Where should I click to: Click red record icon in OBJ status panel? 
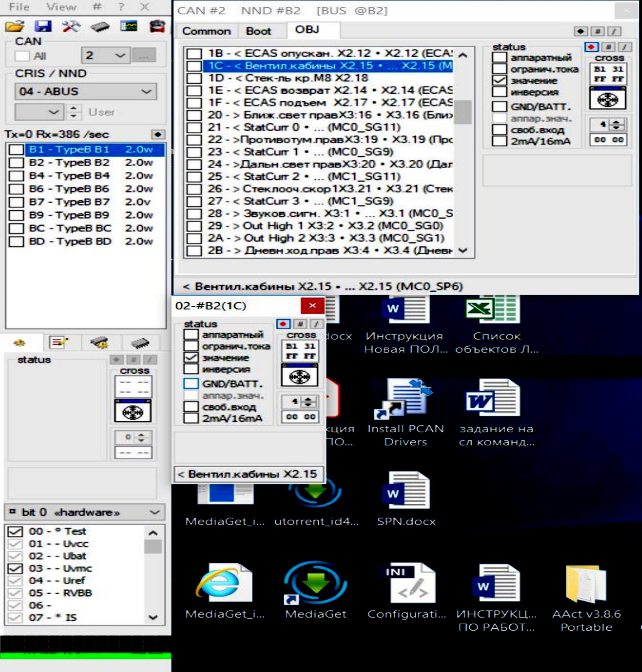(591, 47)
